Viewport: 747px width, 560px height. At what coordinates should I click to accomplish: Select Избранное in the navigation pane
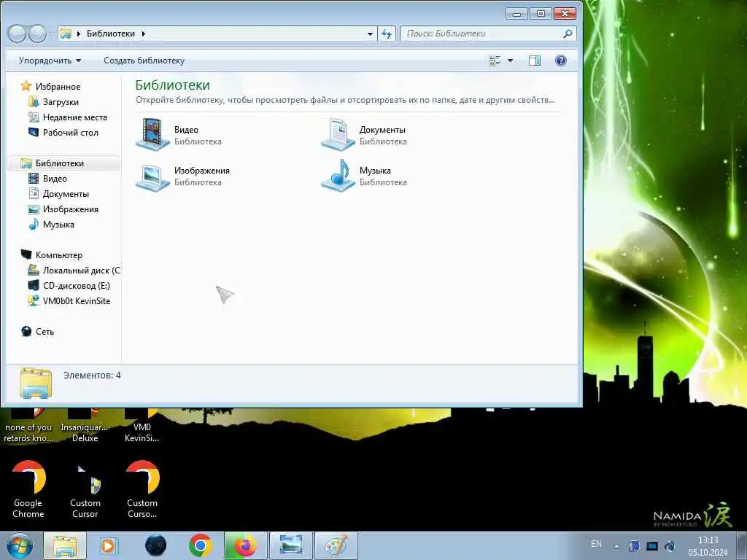tap(50, 87)
